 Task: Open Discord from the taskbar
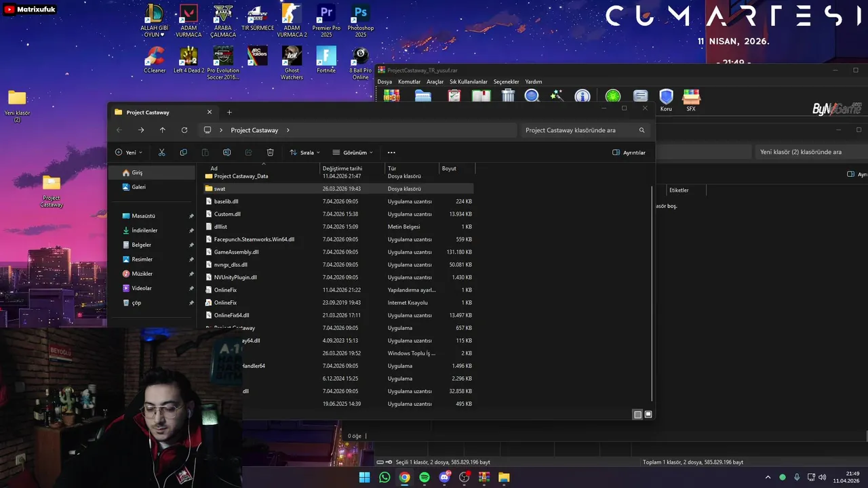(x=444, y=477)
